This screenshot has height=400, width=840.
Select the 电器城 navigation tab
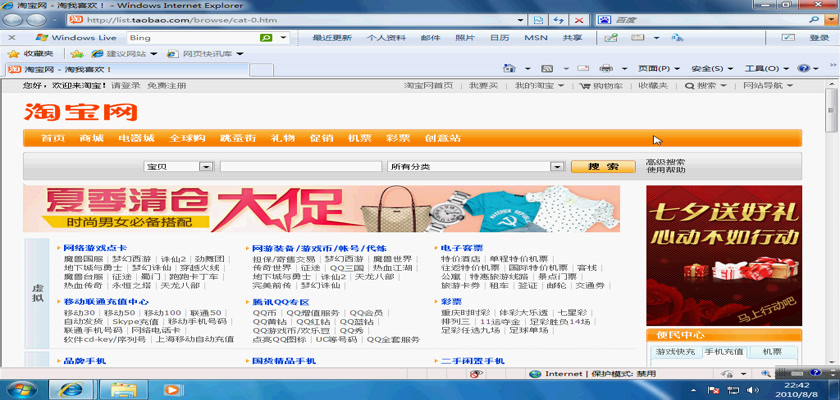coord(136,138)
